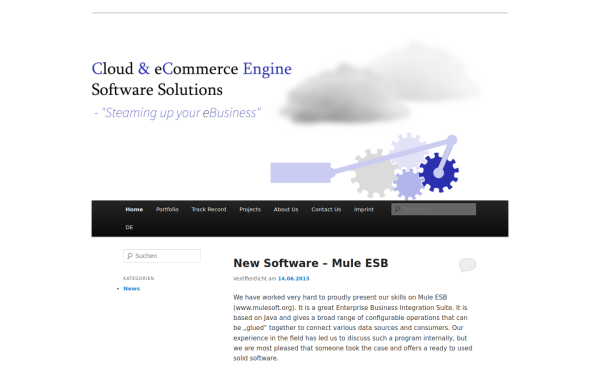Image resolution: width=600 pixels, height=375 pixels.
Task: Open the Portfolio page
Action: click(167, 209)
